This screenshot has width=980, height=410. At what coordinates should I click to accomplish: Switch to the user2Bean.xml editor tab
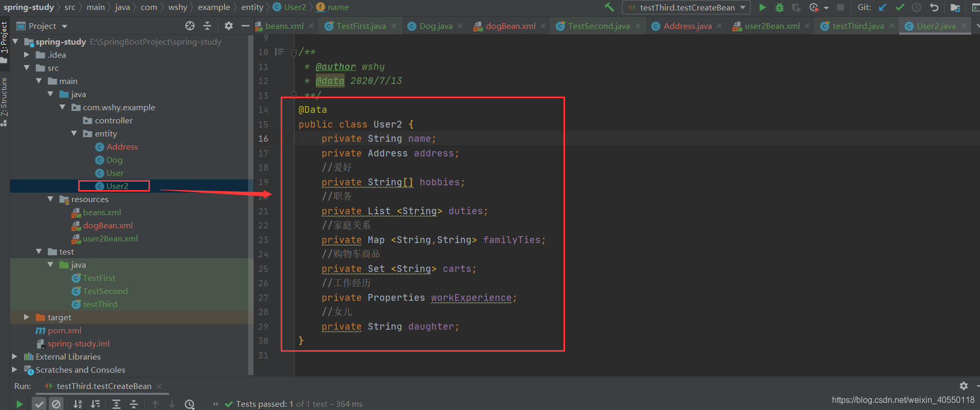pos(772,26)
